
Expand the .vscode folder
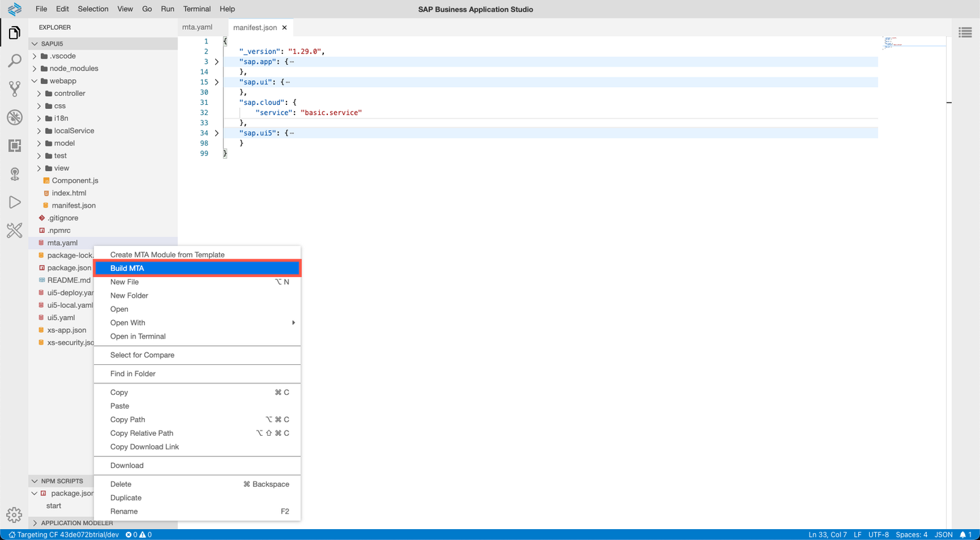35,56
